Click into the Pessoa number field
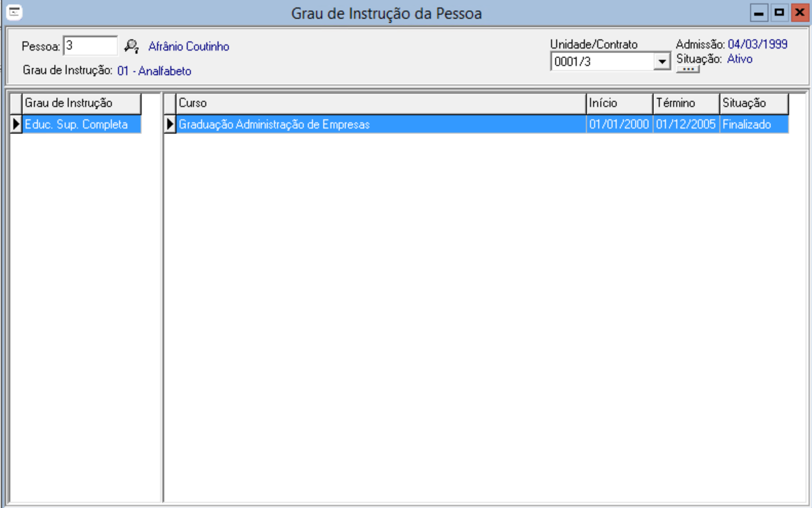 (90, 46)
